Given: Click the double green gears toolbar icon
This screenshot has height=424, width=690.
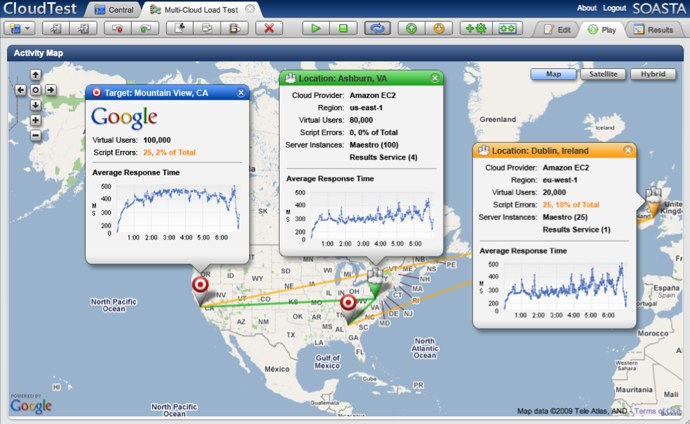Looking at the screenshot, I should click(x=507, y=29).
